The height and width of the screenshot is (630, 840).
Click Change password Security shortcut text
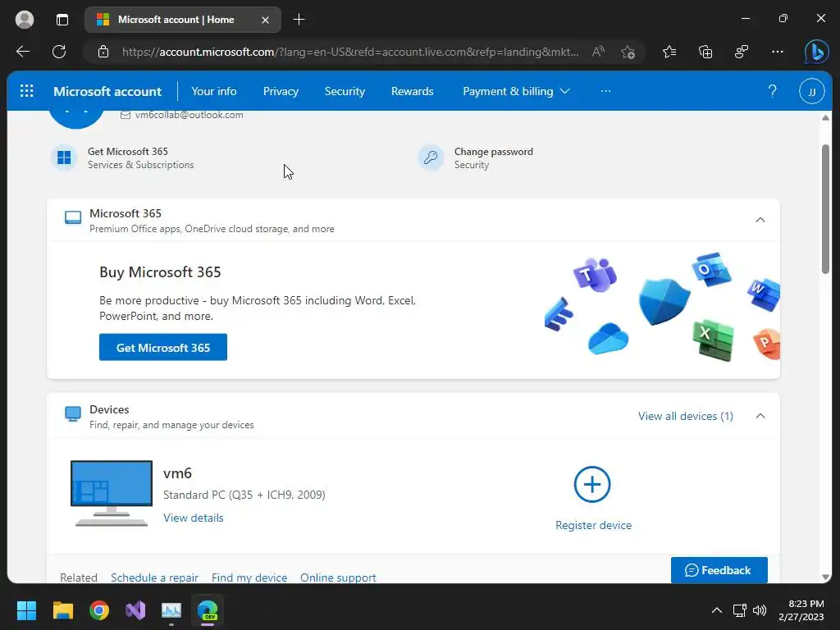coord(493,158)
